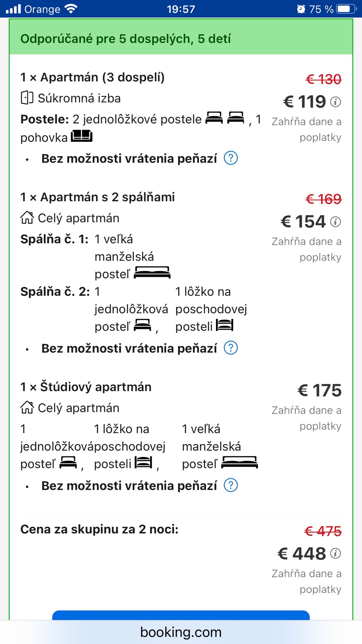This screenshot has height=644, width=362.
Task: Tap bunk bed icon in Spálňa č. 2
Action: tap(224, 325)
